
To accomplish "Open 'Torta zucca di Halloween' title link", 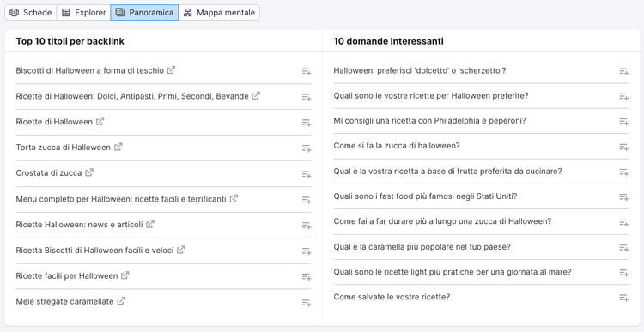I will (x=64, y=148).
